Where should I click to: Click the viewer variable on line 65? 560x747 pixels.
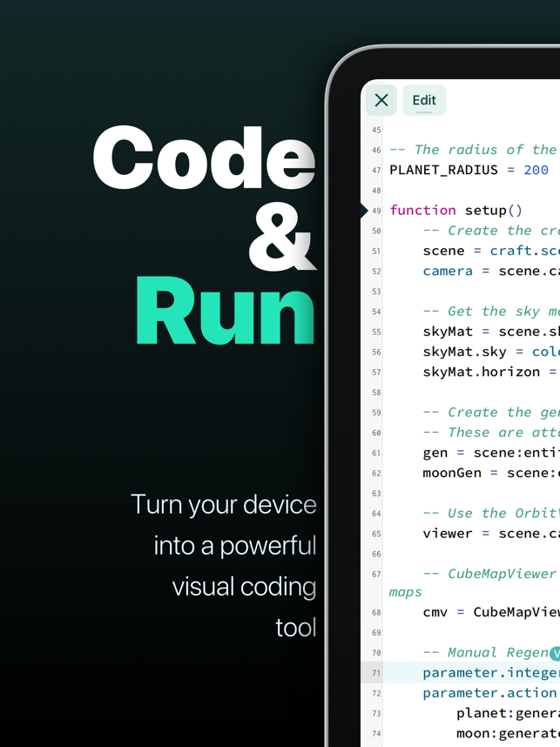(447, 533)
